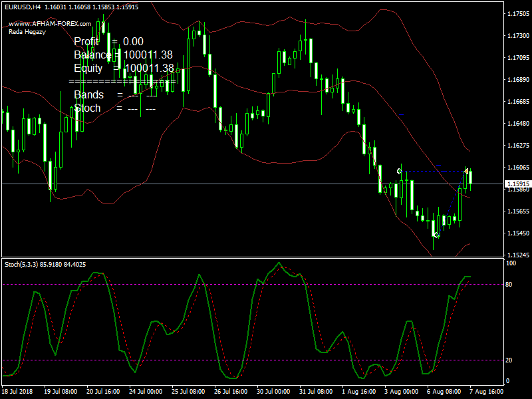Screen dimensions: 532x399
Task: Select the Reda Hegazy text label
Action: (x=27, y=32)
